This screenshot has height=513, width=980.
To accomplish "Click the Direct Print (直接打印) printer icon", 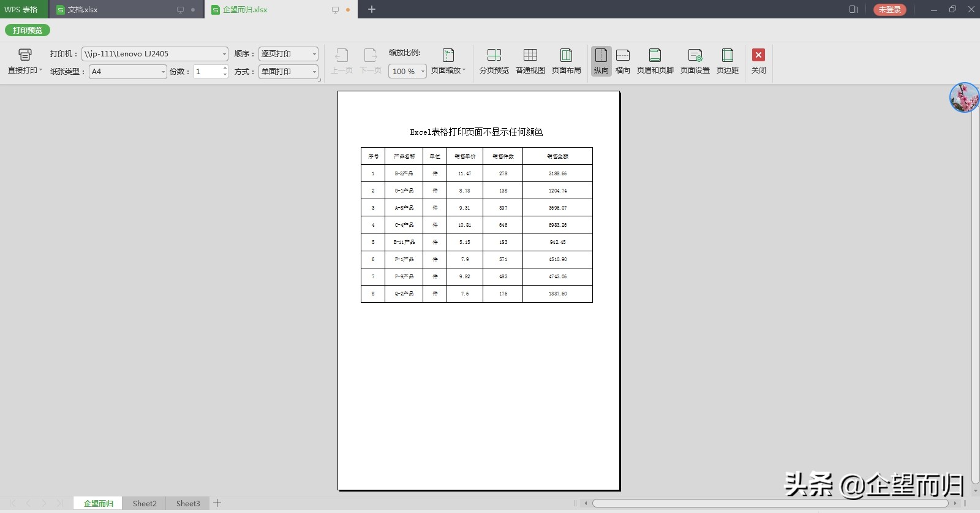I will (24, 55).
